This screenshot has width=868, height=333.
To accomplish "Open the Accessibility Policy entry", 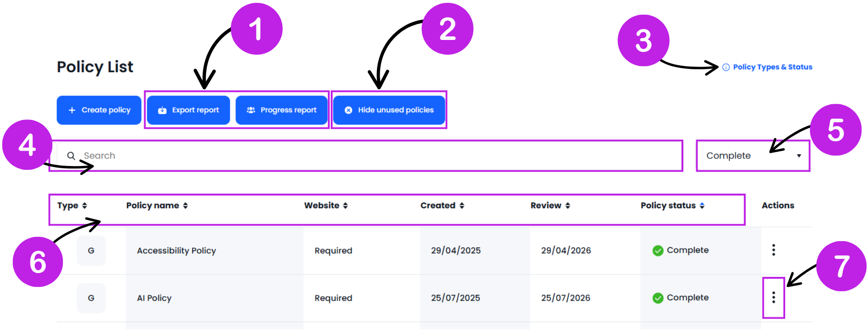I will (176, 250).
